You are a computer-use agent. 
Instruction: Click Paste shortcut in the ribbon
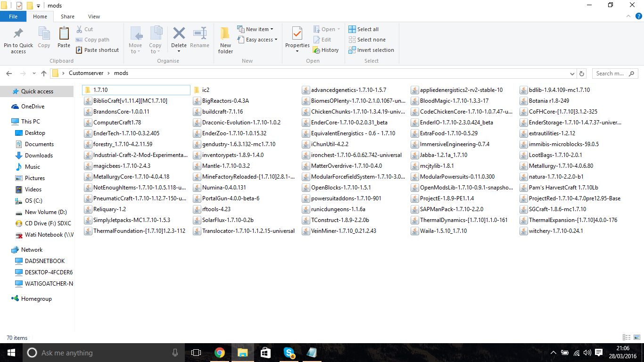point(97,50)
